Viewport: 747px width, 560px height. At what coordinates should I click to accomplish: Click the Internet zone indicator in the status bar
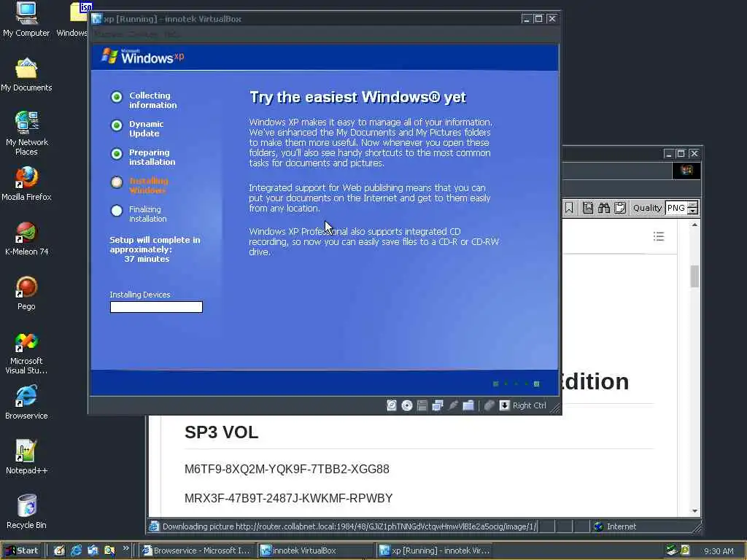click(x=614, y=526)
